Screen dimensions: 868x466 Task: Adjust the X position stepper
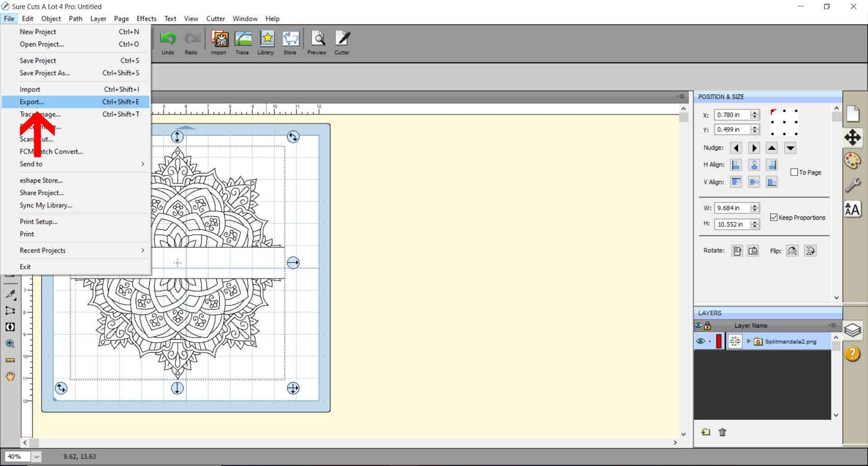click(x=755, y=115)
